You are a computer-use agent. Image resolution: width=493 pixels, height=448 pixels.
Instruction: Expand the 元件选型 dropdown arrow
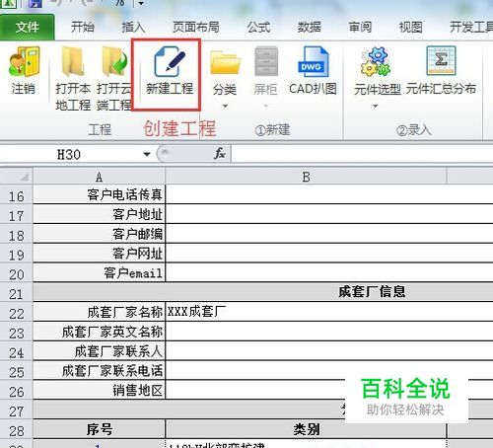376,106
